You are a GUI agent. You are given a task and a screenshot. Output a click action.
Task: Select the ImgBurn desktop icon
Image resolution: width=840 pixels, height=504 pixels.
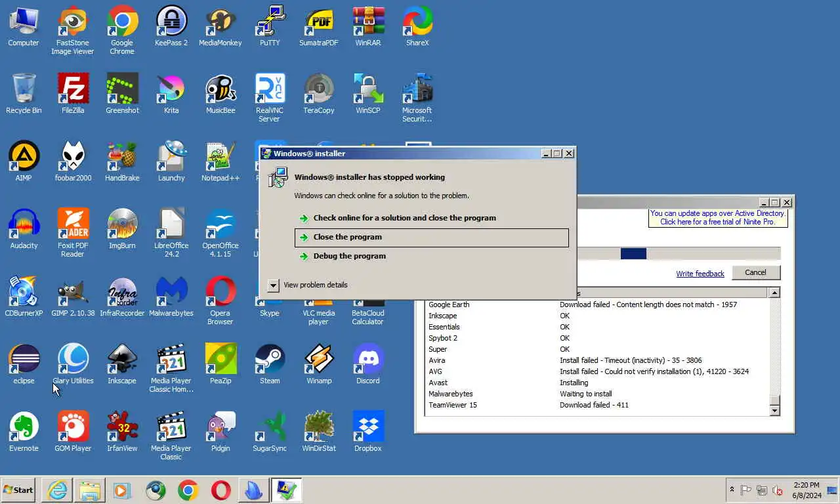[122, 229]
